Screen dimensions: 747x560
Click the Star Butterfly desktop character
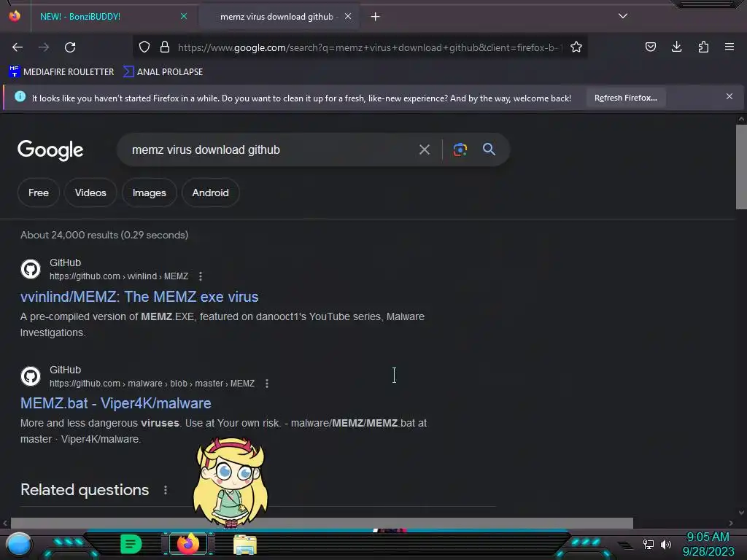click(231, 482)
